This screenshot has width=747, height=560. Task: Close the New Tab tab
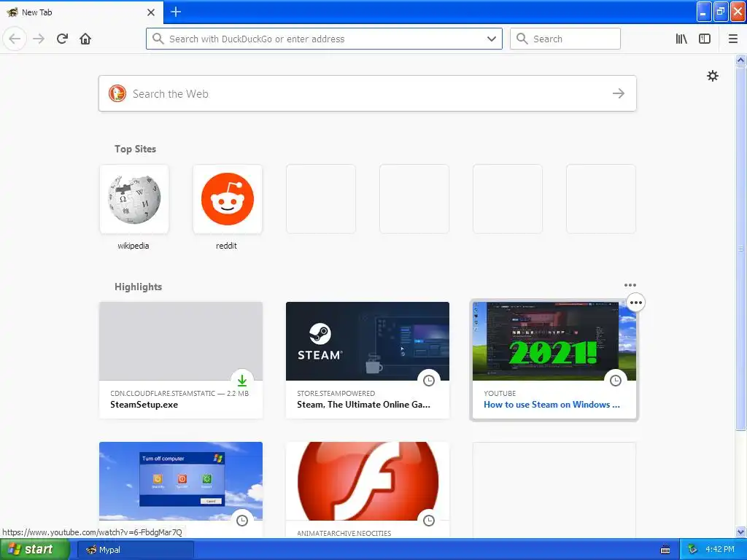click(x=151, y=12)
